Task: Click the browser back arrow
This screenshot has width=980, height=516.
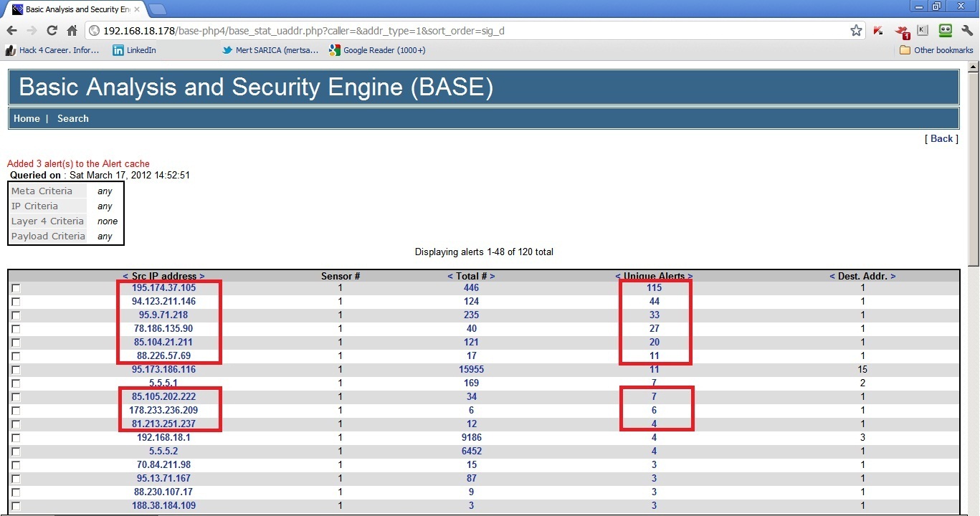Action: pyautogui.click(x=11, y=31)
